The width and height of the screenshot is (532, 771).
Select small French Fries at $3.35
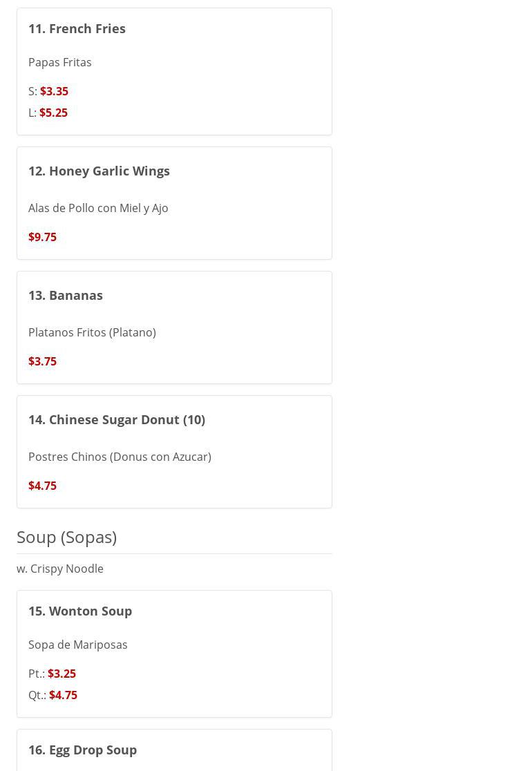pyautogui.click(x=54, y=91)
